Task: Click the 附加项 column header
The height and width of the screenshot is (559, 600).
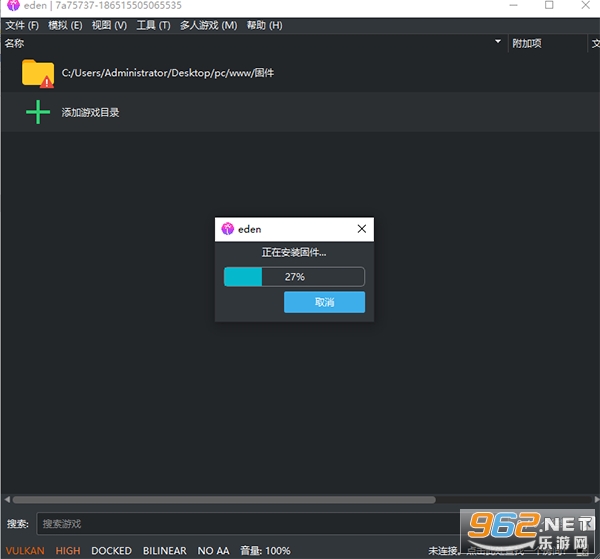Action: pos(547,43)
